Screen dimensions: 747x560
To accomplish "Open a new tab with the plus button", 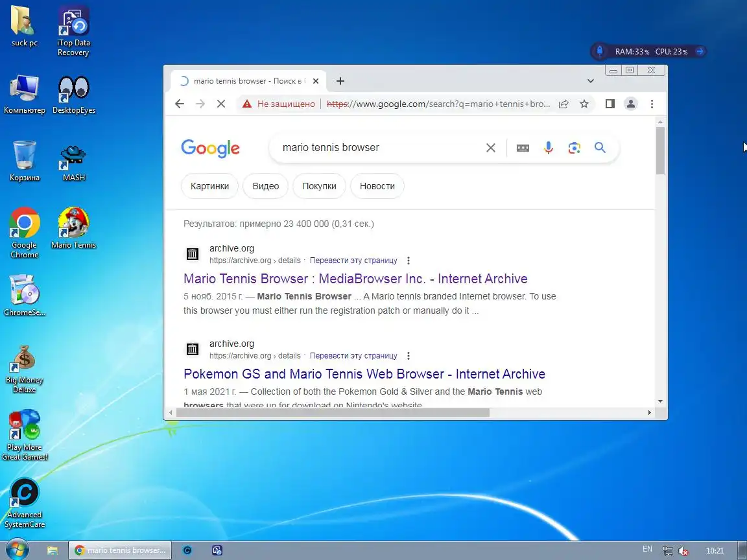I will pyautogui.click(x=340, y=81).
